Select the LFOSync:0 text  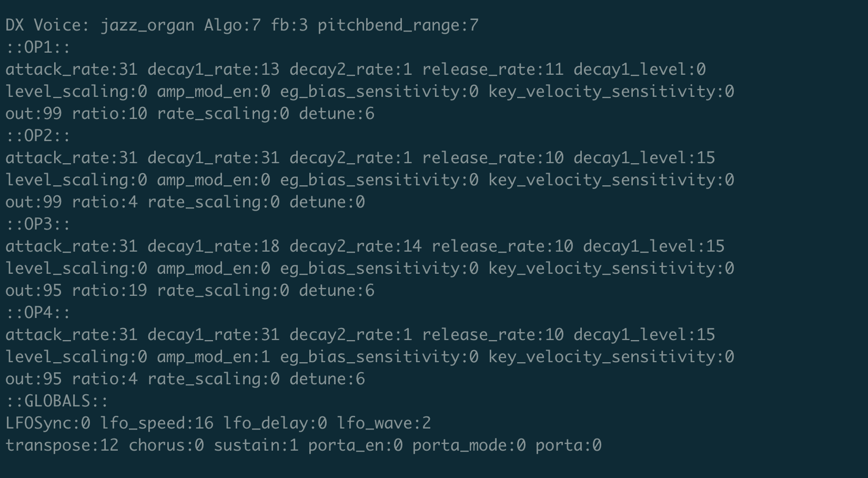click(x=48, y=423)
